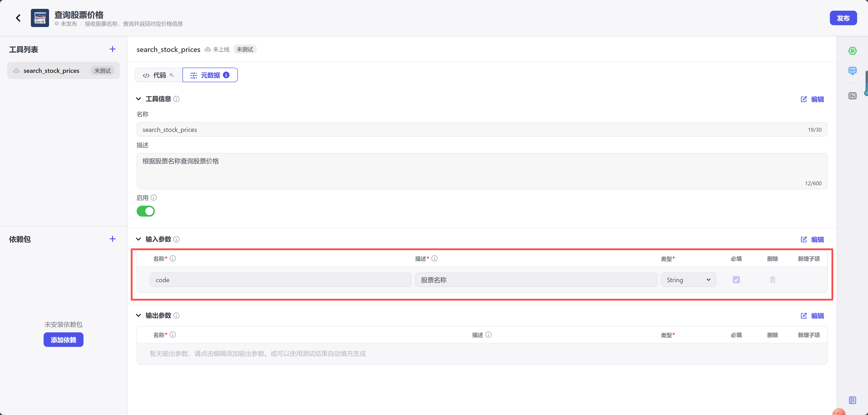Click the plus icon beside 工具列表
The height and width of the screenshot is (415, 868).
(x=113, y=49)
